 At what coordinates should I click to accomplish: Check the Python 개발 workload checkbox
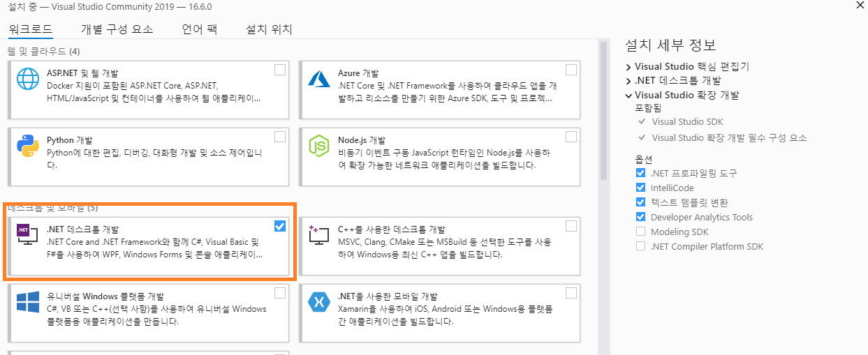(x=280, y=137)
